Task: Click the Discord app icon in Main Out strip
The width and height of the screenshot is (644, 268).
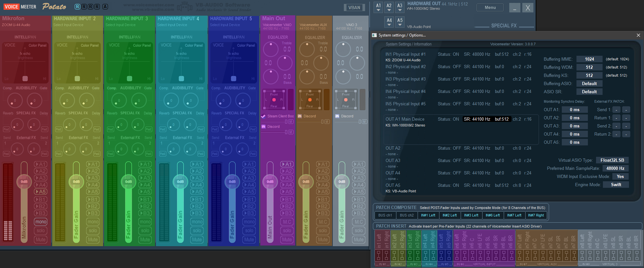Action: point(263,127)
